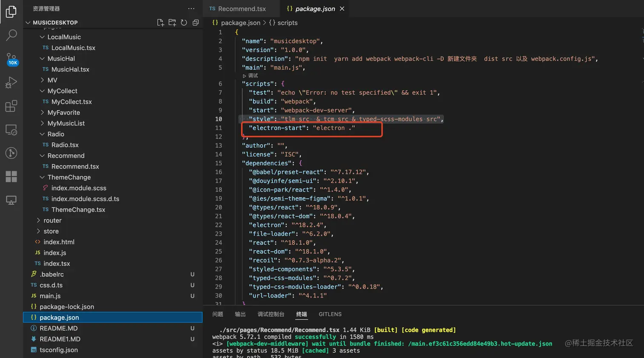Expand the MyMusicList folder
The width and height of the screenshot is (644, 358).
[113, 123]
